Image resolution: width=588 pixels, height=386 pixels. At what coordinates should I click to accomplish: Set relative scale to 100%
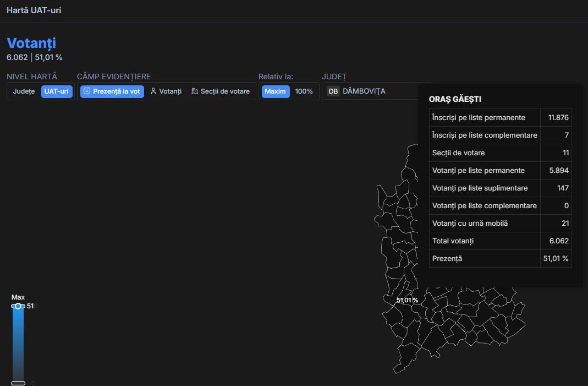[304, 91]
